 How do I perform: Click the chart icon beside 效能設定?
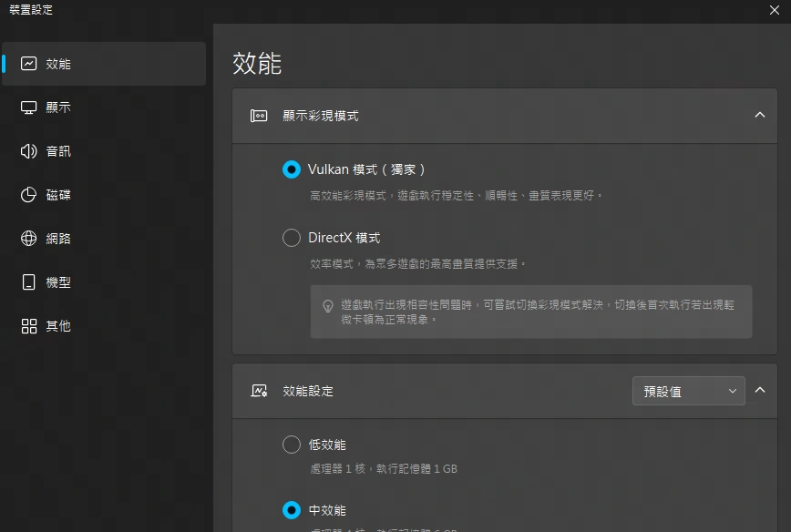(x=260, y=390)
